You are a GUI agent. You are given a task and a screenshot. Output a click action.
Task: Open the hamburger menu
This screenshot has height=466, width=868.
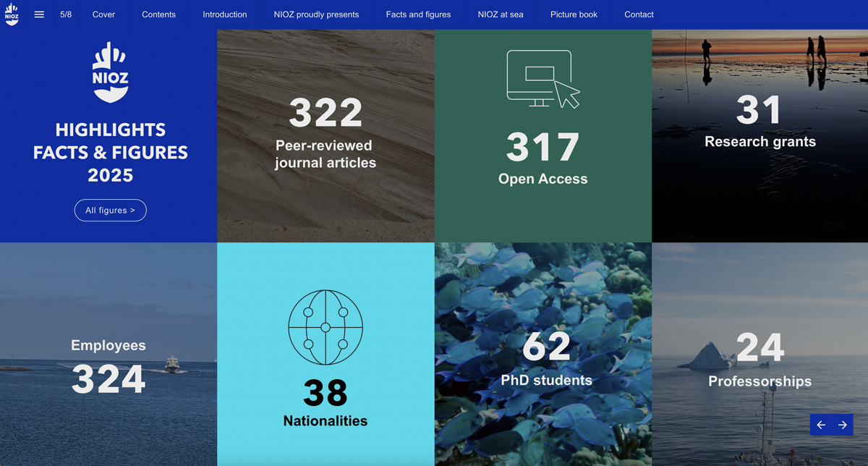pos(39,14)
